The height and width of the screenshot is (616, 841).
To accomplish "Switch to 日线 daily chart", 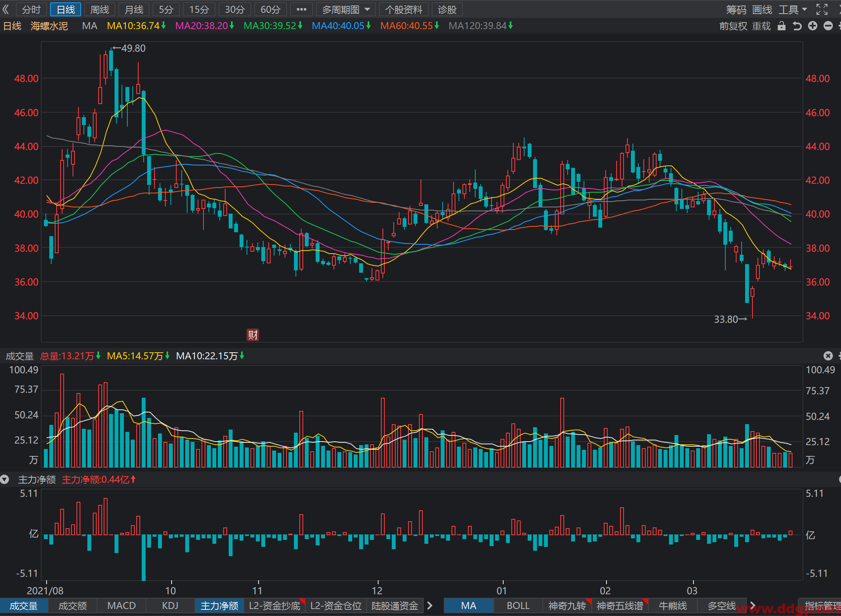I will pyautogui.click(x=66, y=9).
